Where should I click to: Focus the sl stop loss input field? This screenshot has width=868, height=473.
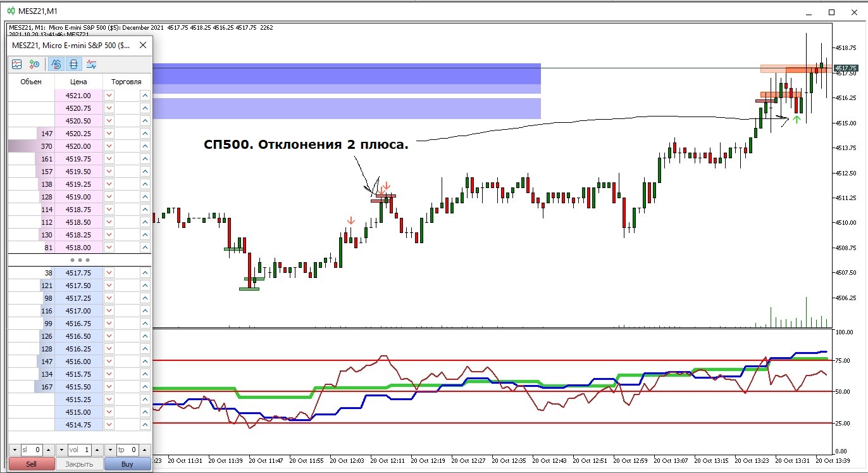pos(31,450)
